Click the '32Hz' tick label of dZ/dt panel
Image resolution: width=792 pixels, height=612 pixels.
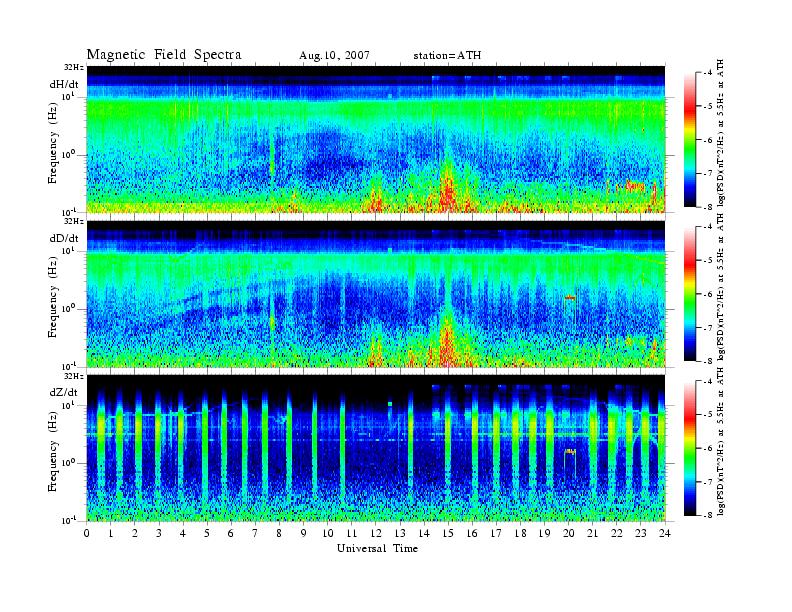coord(74,376)
